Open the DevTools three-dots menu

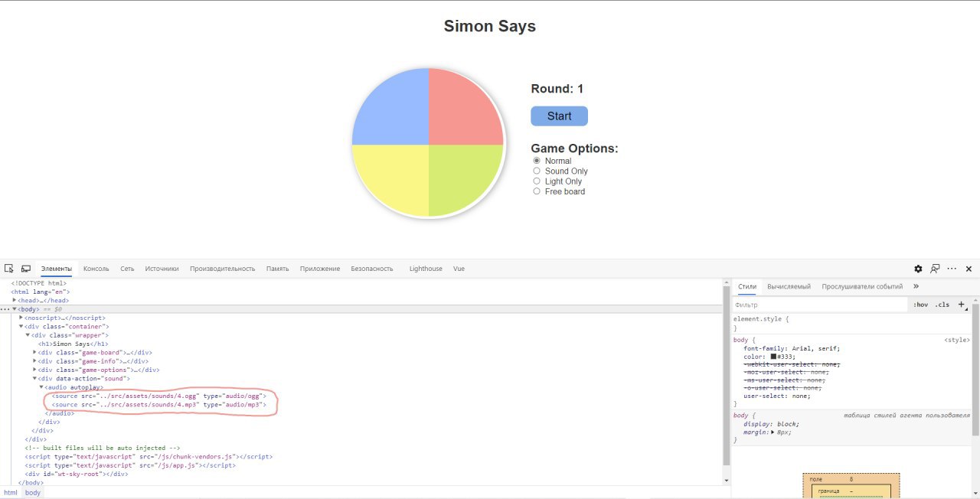pos(952,269)
